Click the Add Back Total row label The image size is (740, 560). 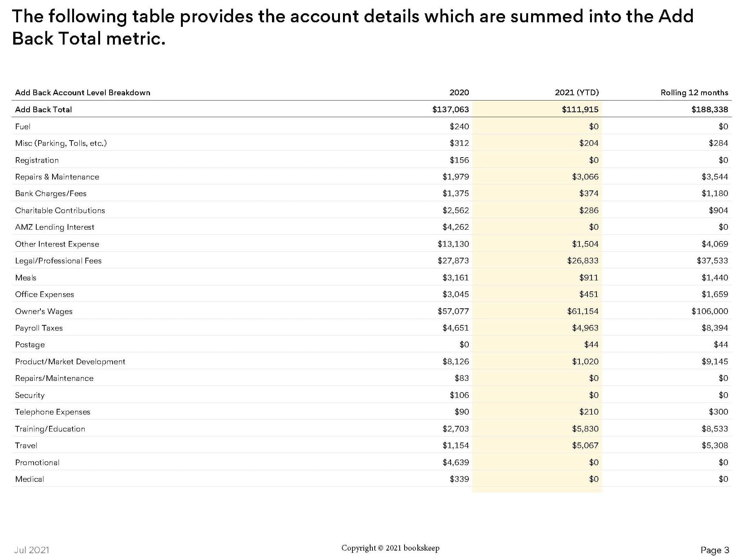point(43,110)
